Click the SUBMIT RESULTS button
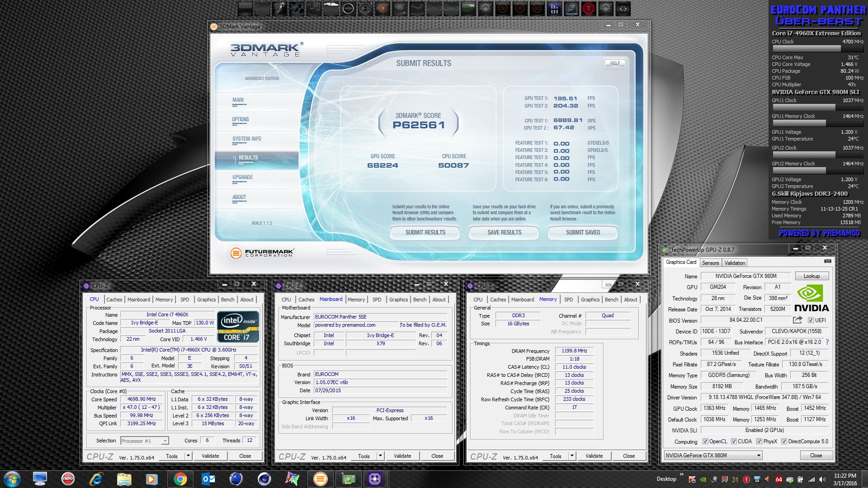This screenshot has width=868, height=488. (x=425, y=232)
